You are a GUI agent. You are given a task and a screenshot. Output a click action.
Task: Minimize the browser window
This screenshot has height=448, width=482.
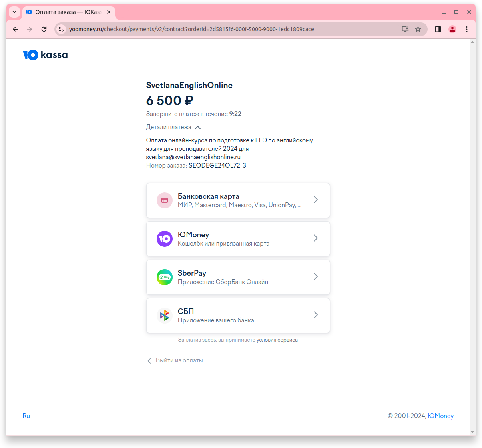tap(444, 12)
